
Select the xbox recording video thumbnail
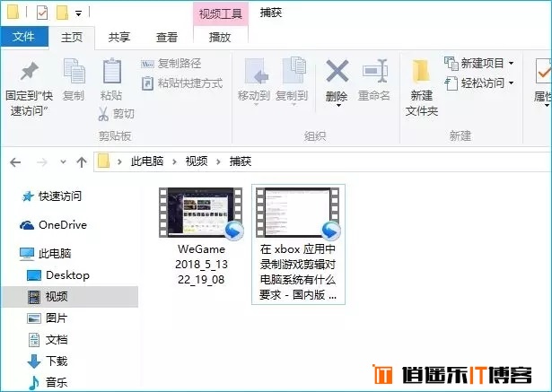click(298, 213)
